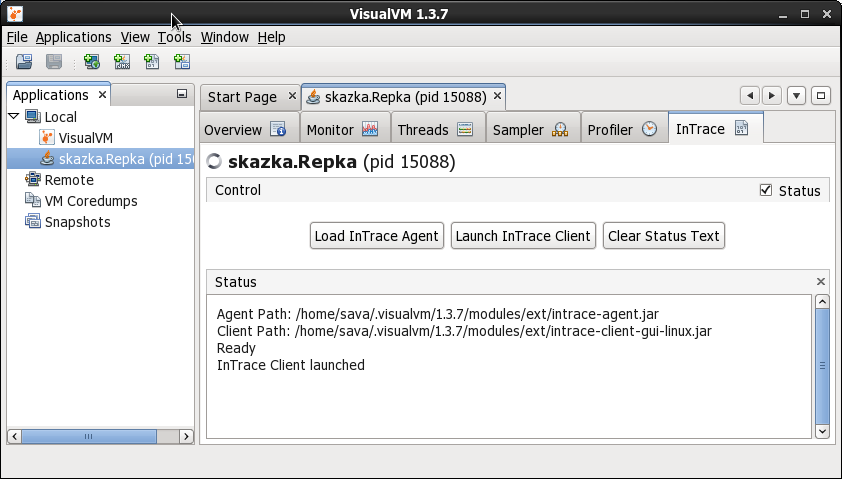Select the skazka.Repka entry in the Applications tree
This screenshot has height=479, width=842.
click(x=125, y=159)
